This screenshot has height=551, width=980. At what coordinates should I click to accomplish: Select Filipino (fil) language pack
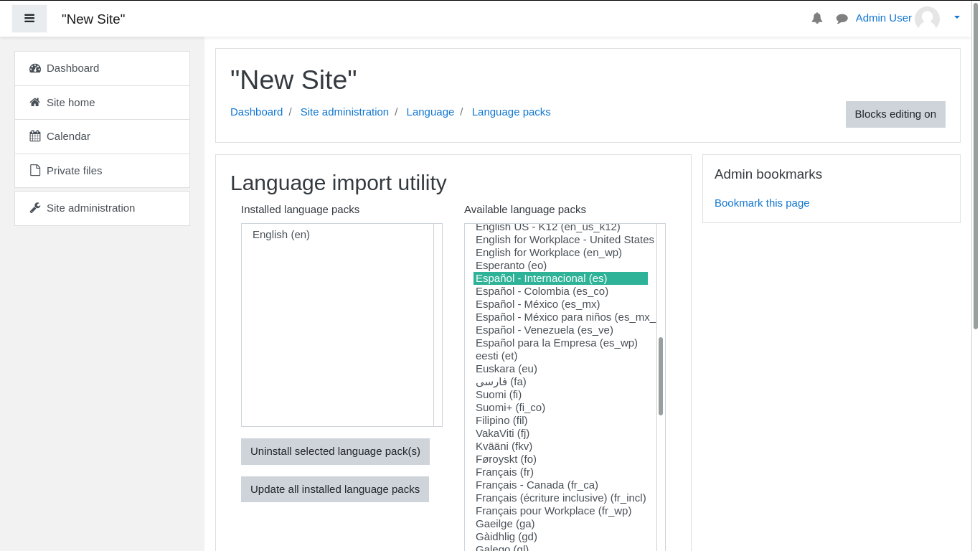[x=560, y=420]
